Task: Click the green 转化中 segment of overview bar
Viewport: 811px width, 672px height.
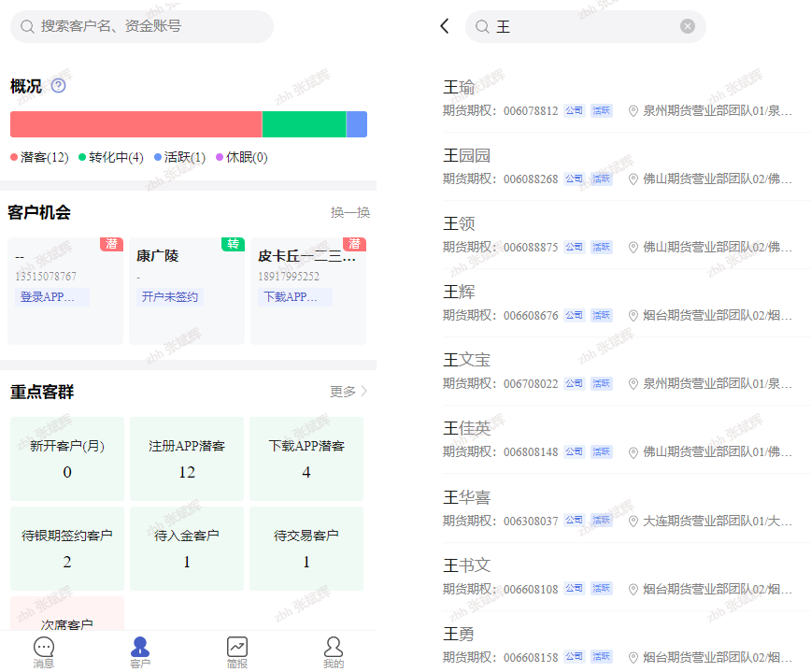Action: pos(305,124)
